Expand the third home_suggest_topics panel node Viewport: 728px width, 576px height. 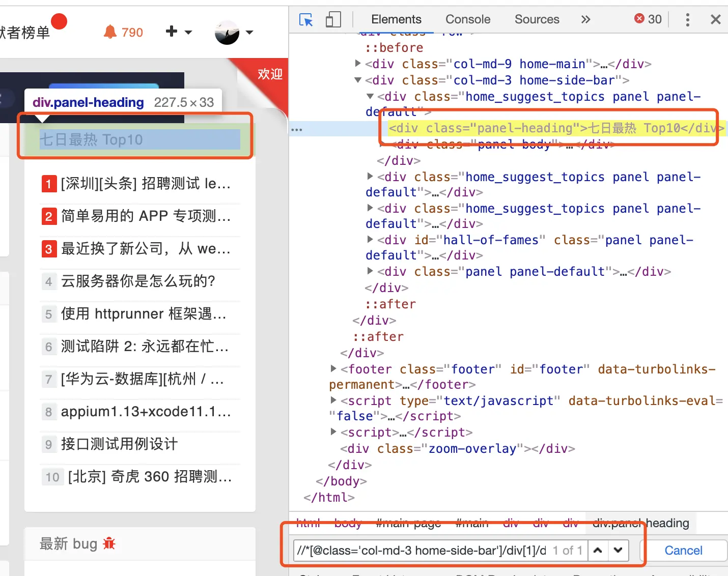370,208
